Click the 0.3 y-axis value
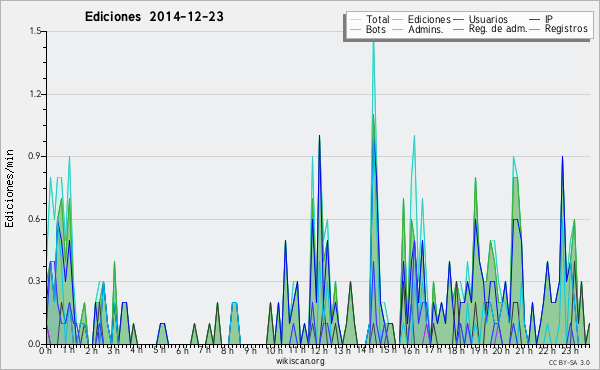The width and height of the screenshot is (600, 370). [35, 281]
